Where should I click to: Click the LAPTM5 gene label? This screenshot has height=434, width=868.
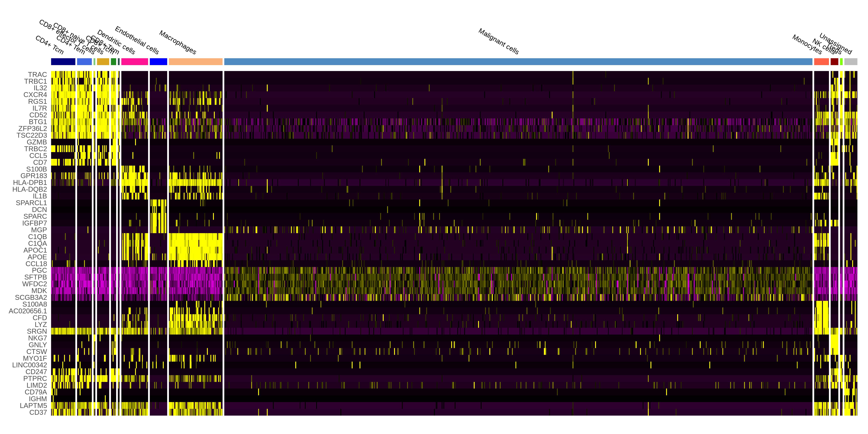click(33, 405)
